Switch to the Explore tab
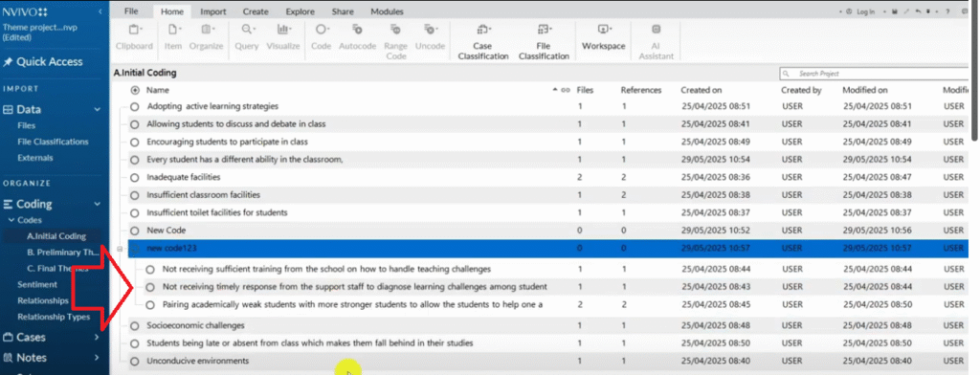This screenshot has height=375, width=980. (x=300, y=11)
